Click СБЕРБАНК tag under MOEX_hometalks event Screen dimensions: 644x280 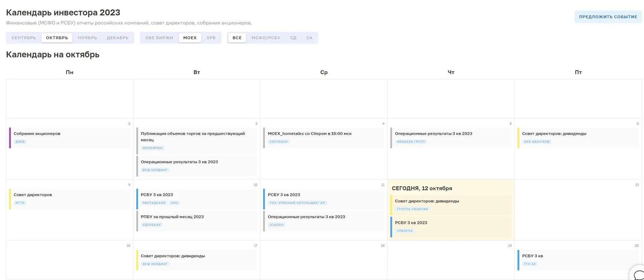pos(279,142)
